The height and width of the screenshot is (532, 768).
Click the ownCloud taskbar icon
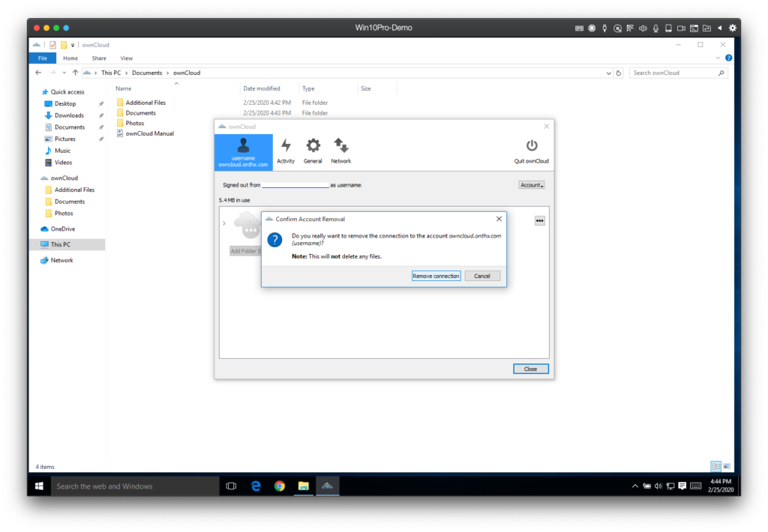click(327, 486)
